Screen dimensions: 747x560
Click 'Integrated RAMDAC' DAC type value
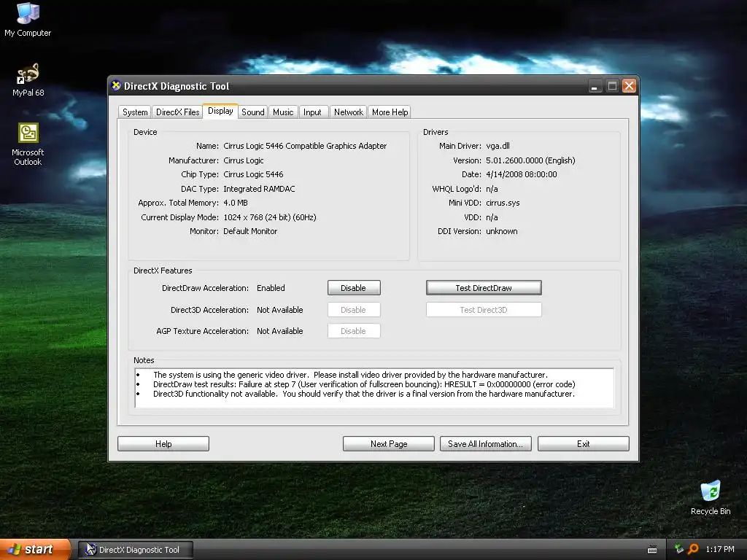point(259,189)
